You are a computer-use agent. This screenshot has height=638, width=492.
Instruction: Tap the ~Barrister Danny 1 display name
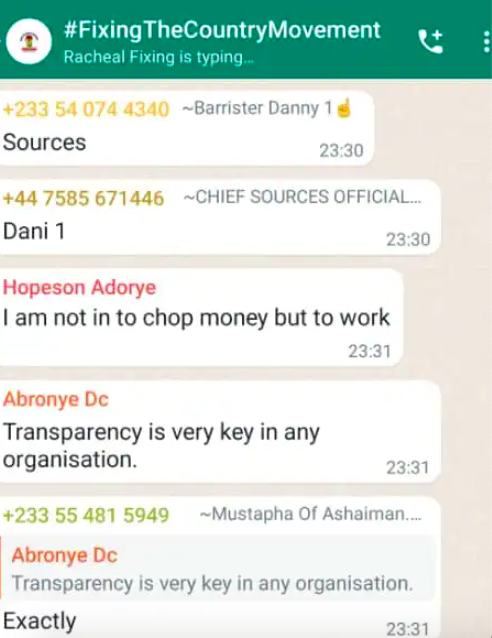[257, 108]
